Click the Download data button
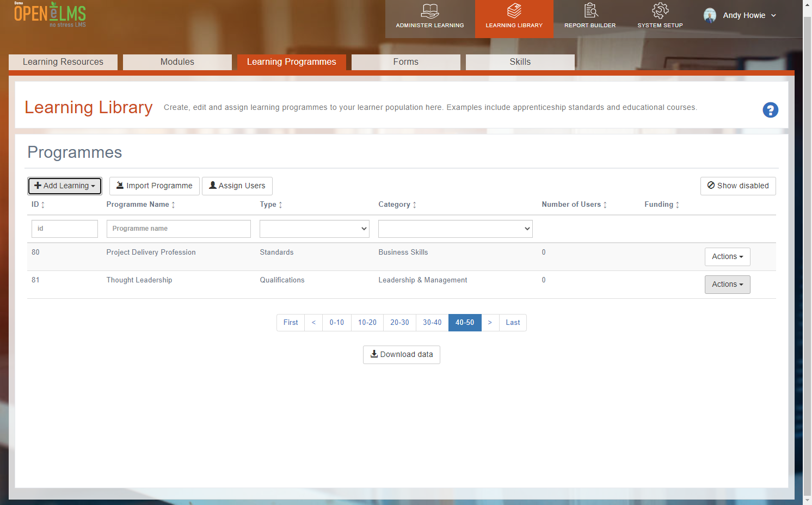 402,355
